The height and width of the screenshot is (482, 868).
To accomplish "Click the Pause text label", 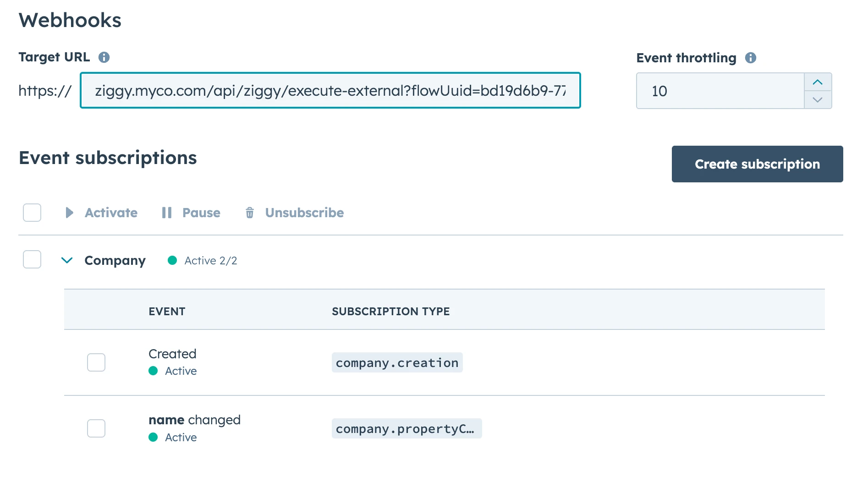I will (201, 213).
